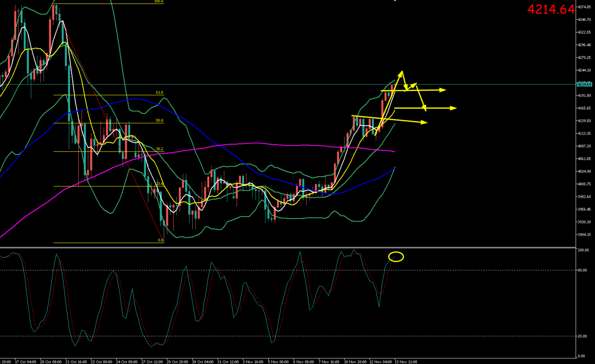Click the 50.0 Fibonacci level label
This screenshot has height=364, width=595.
(159, 120)
